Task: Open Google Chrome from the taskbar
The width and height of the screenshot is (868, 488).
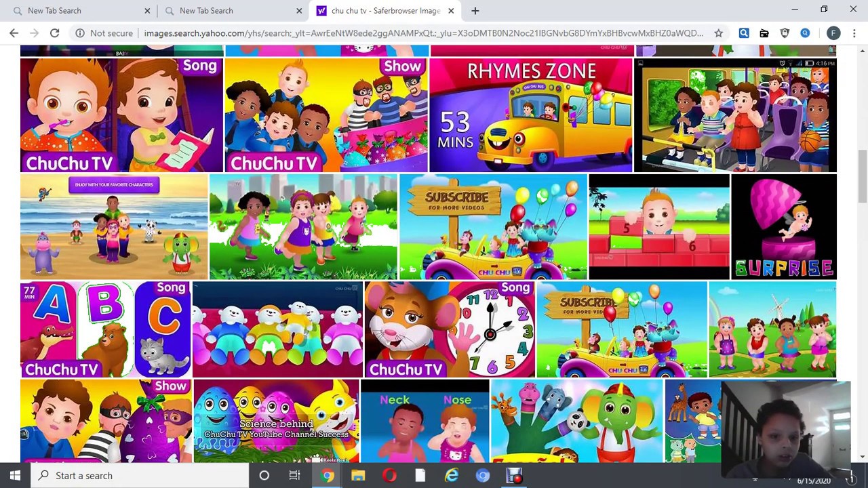Action: click(327, 476)
